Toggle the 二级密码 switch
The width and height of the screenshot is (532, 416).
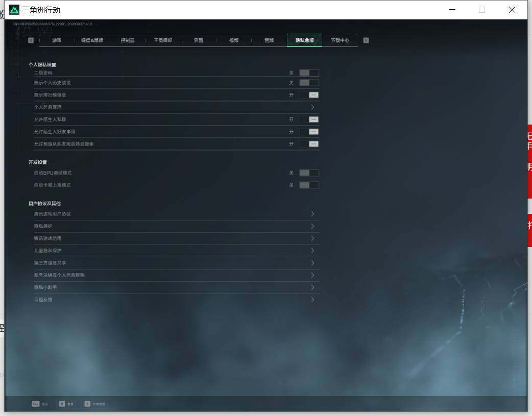pos(309,72)
